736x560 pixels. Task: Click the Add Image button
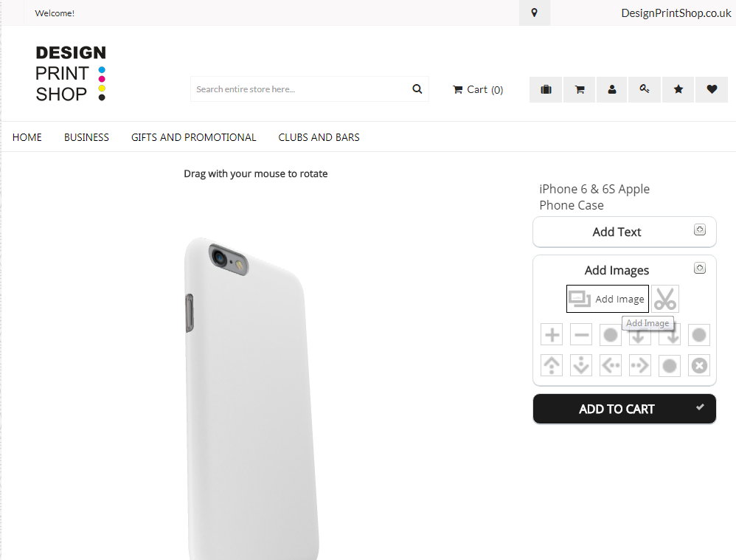tap(608, 299)
